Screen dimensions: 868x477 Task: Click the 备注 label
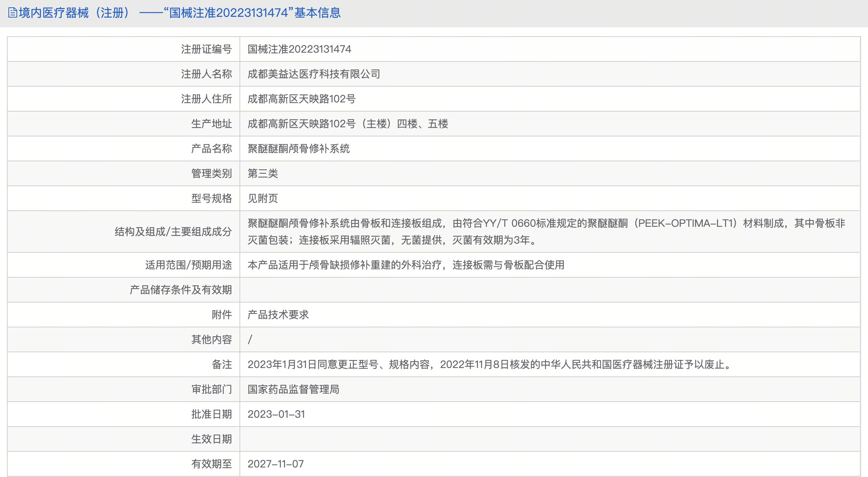point(222,364)
